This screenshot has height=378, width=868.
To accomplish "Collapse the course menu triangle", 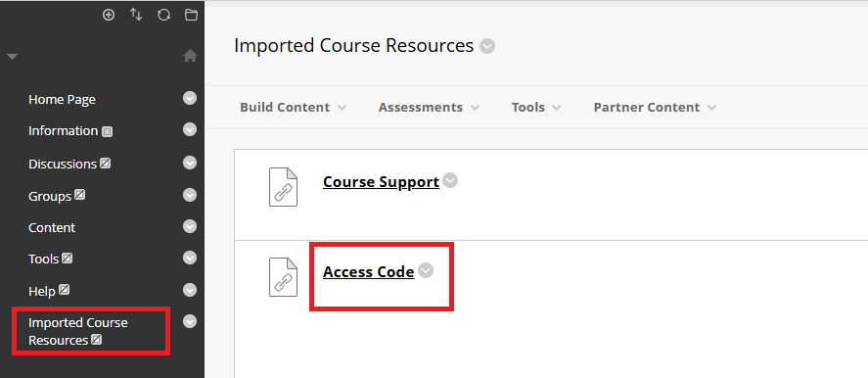I will [12, 57].
